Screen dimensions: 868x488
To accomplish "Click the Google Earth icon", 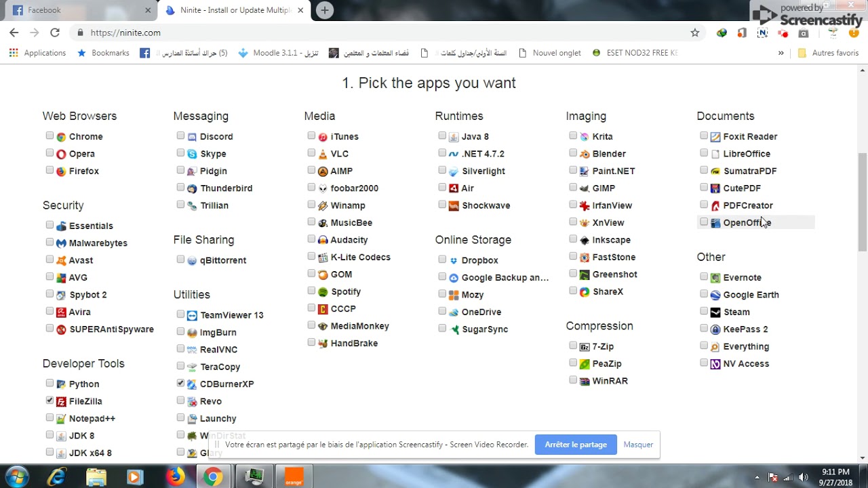I will point(715,295).
